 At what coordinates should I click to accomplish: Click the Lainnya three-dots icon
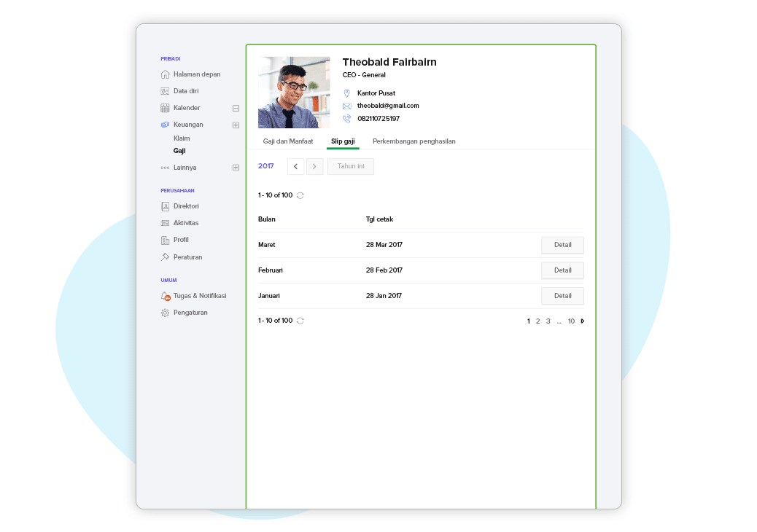[x=165, y=168]
